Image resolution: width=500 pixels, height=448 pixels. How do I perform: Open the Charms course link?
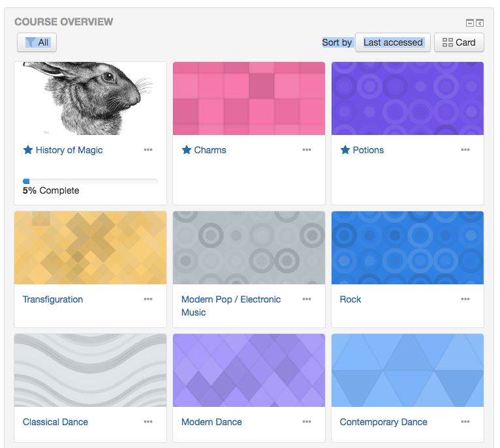pos(210,150)
